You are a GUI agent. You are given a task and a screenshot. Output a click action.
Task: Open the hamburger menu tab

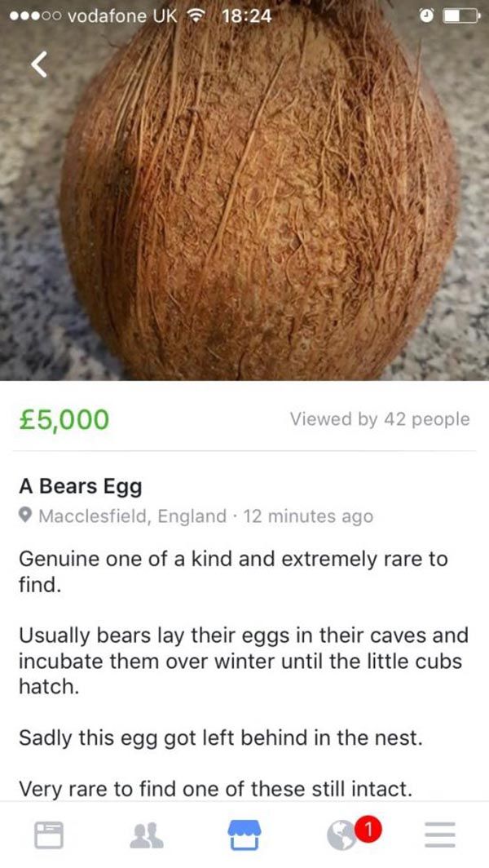click(439, 835)
